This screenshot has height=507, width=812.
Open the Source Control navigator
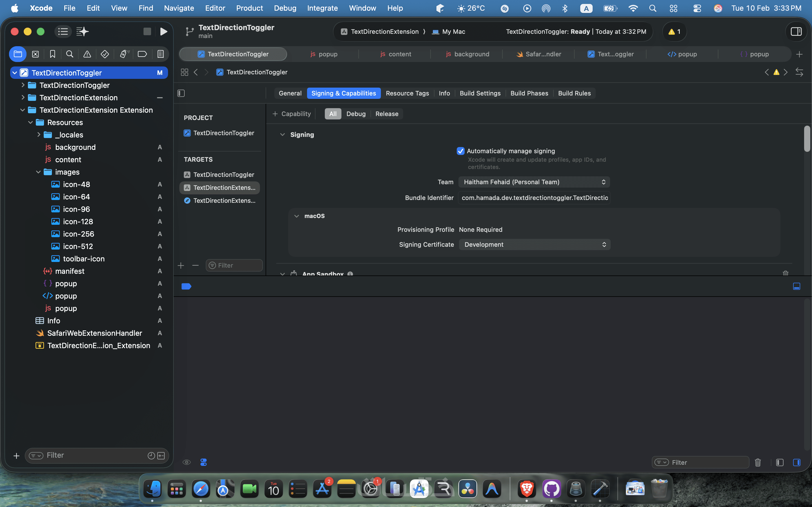pyautogui.click(x=35, y=54)
